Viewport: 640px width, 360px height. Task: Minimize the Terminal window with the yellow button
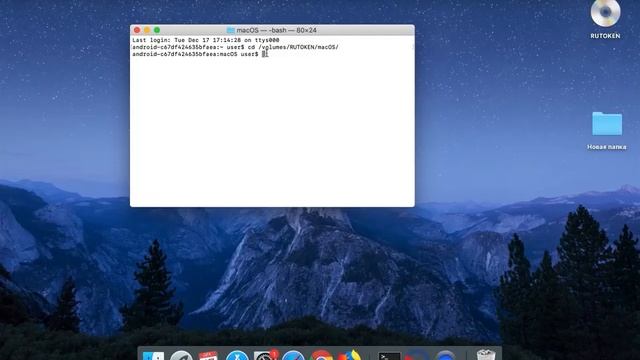click(147, 30)
